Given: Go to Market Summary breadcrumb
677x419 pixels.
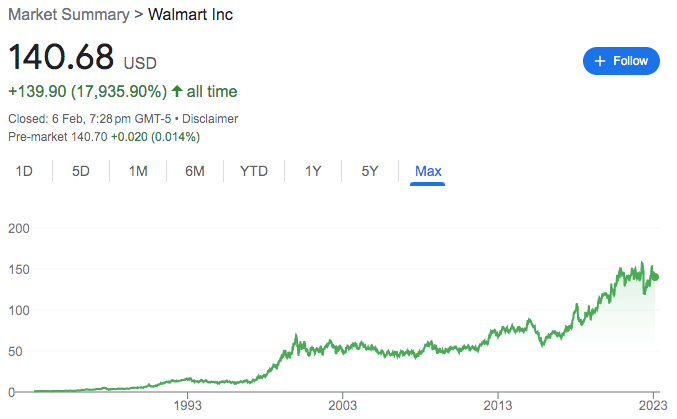Looking at the screenshot, I should coord(65,15).
